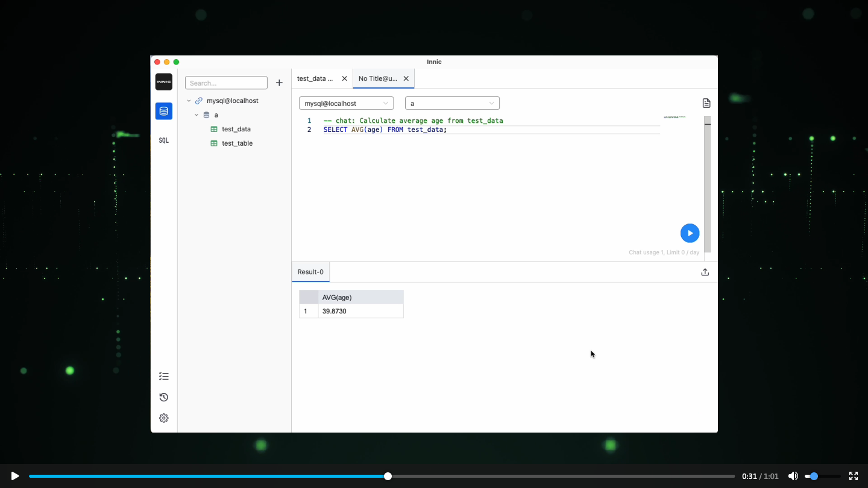The width and height of the screenshot is (868, 488).
Task: Close the test_data tab
Action: point(345,79)
